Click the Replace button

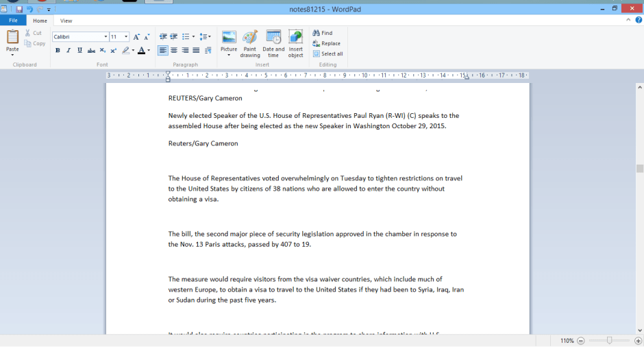327,43
